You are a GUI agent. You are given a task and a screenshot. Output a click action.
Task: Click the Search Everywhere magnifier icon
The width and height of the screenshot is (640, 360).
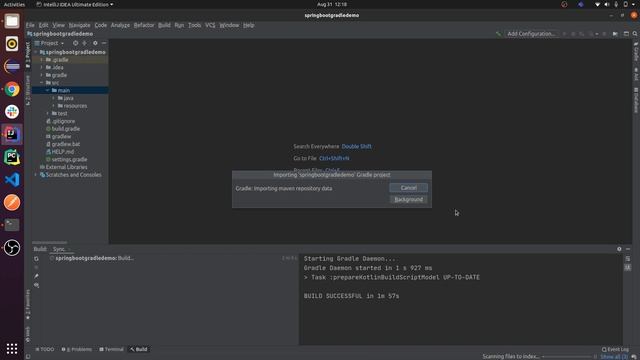click(x=635, y=34)
